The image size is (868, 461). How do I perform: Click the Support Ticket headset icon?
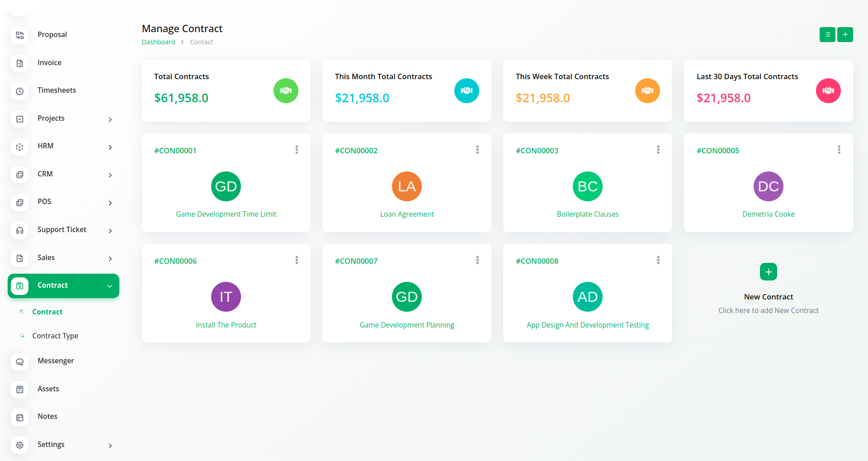20,230
